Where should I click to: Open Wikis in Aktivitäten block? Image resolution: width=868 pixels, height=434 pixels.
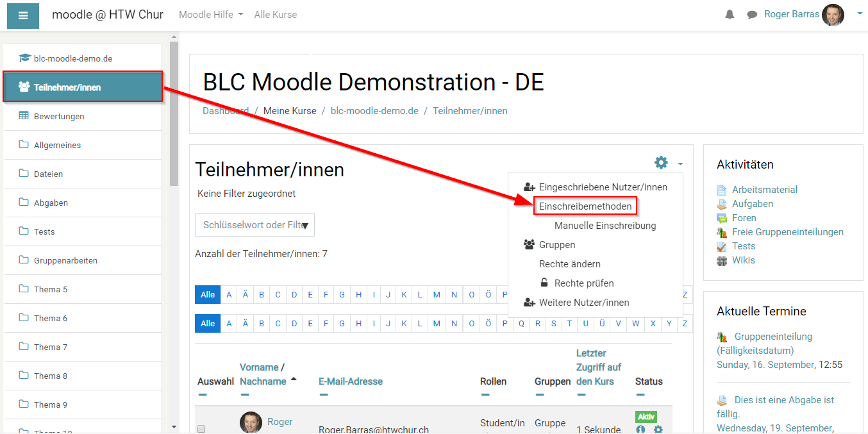pyautogui.click(x=744, y=260)
